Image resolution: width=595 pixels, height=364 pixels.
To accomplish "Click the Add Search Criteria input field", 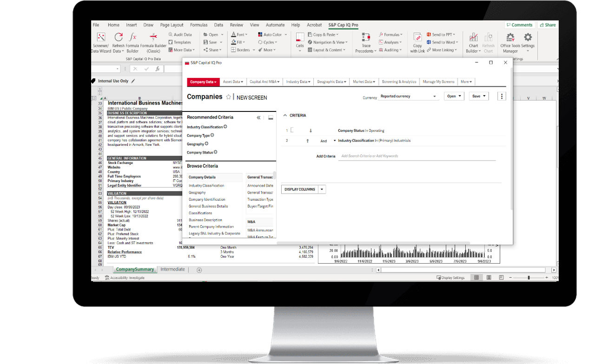I will (417, 156).
